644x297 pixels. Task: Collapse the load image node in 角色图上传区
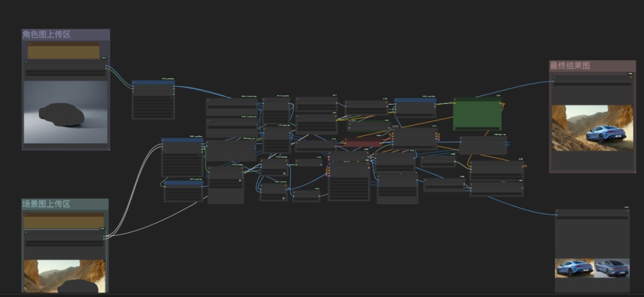[x=26, y=62]
